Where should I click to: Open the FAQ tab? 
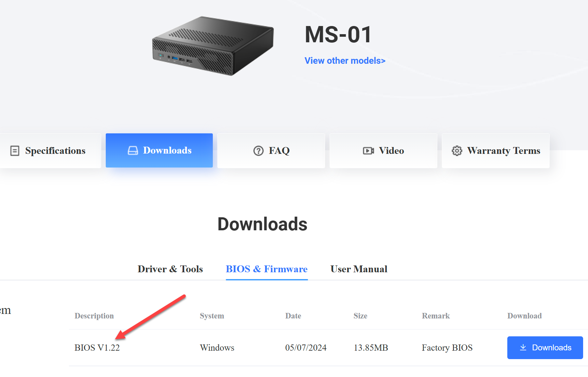(x=271, y=151)
